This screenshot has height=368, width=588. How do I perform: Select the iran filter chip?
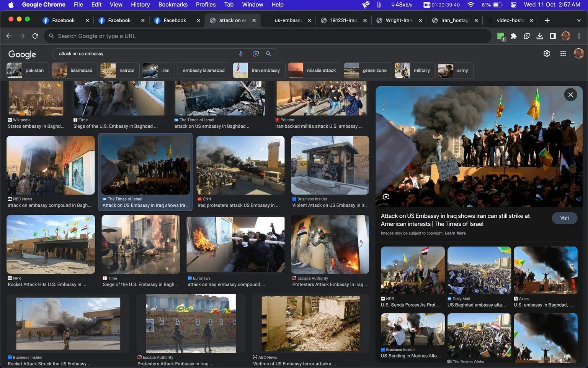158,71
